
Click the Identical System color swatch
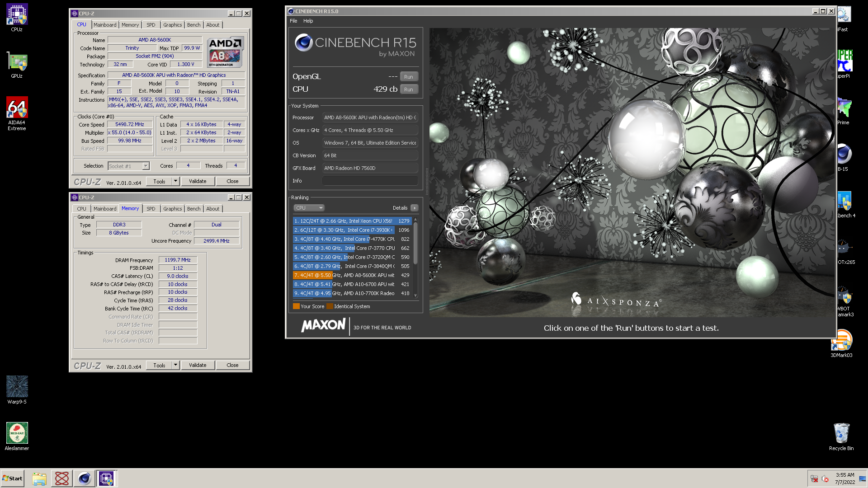(330, 306)
